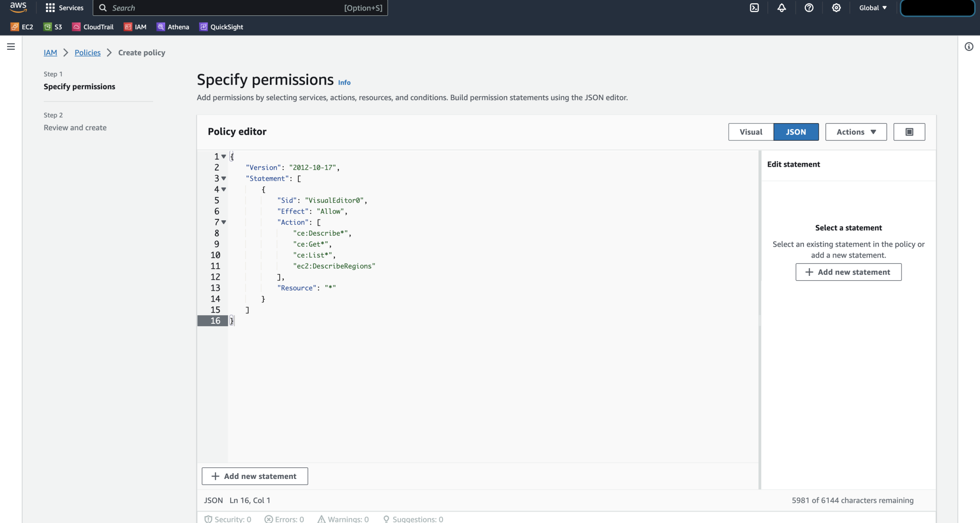Select the EC2 favorite shortcut icon

click(x=14, y=27)
